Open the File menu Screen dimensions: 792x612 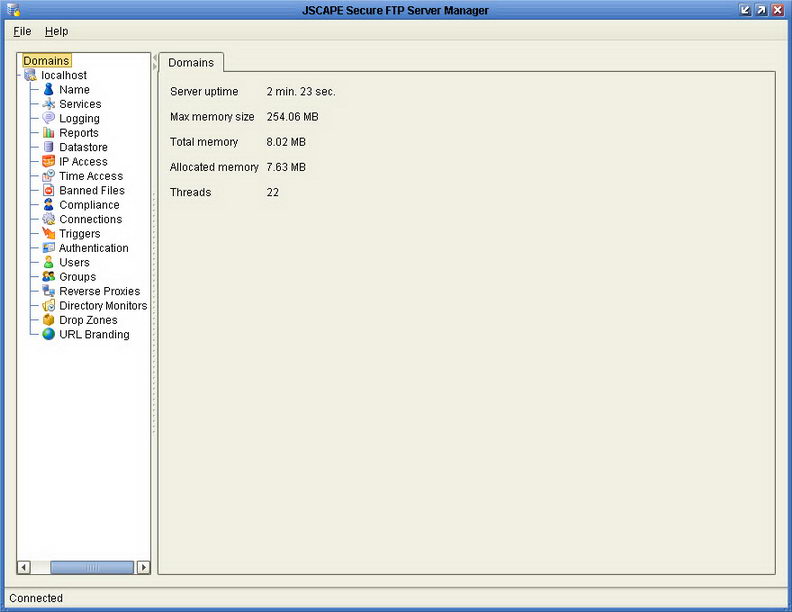click(x=22, y=31)
